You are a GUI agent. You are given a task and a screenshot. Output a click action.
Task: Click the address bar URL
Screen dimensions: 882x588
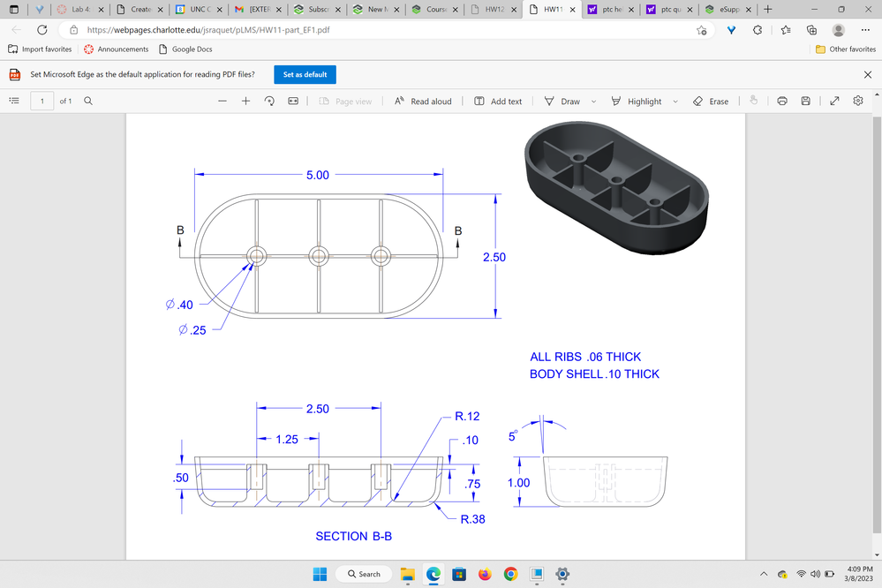pos(208,30)
